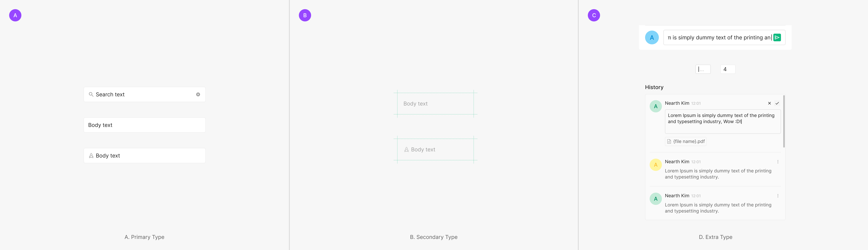Click the rocket icon in the white Body text field
Viewport: 868px width, 250px height.
tap(91, 156)
